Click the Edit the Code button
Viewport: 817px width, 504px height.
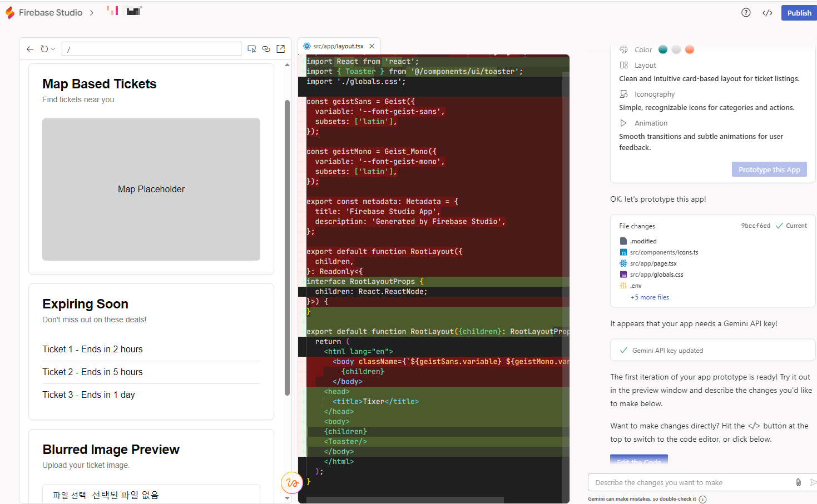(638, 460)
